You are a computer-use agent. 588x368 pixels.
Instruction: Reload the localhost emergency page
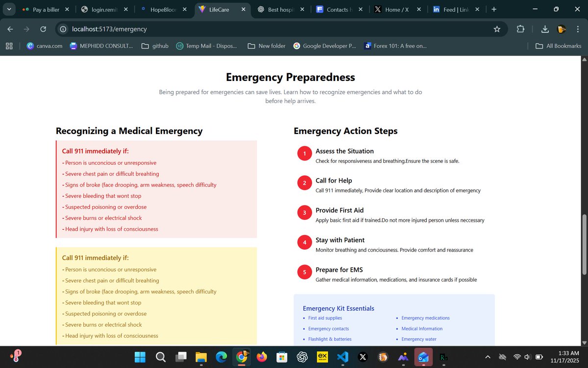(x=43, y=29)
